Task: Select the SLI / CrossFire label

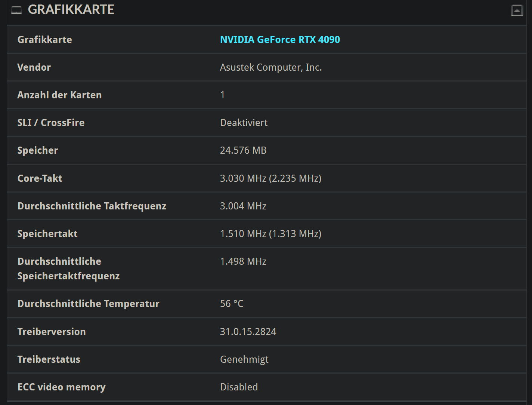Action: pos(51,123)
